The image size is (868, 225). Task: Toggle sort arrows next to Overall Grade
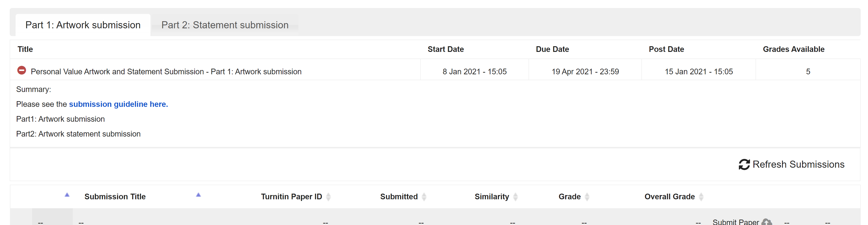[701, 197]
